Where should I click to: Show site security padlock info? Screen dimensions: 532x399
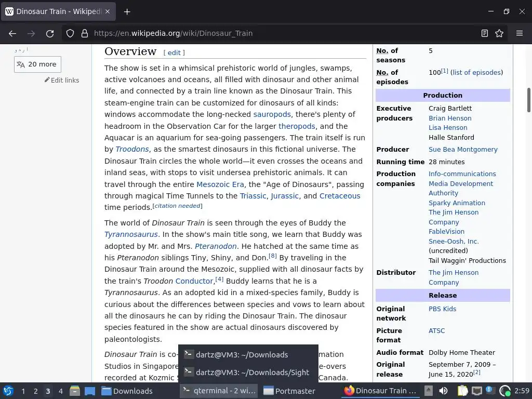pyautogui.click(x=85, y=33)
